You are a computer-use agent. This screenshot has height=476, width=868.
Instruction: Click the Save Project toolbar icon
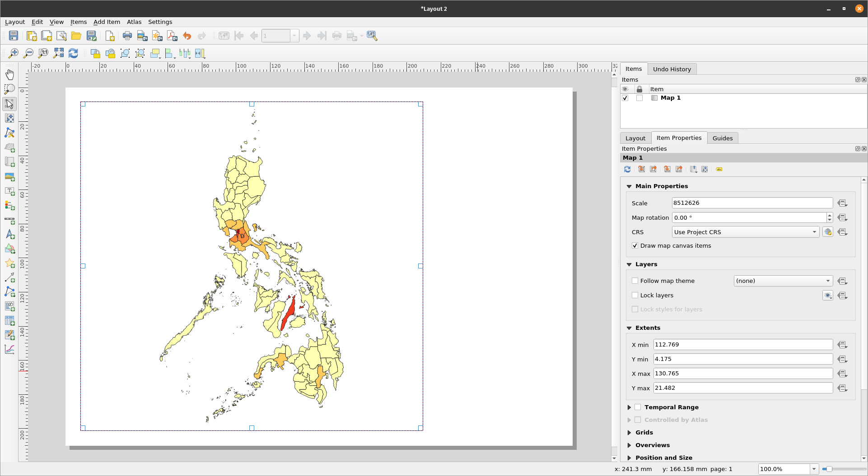click(x=14, y=36)
